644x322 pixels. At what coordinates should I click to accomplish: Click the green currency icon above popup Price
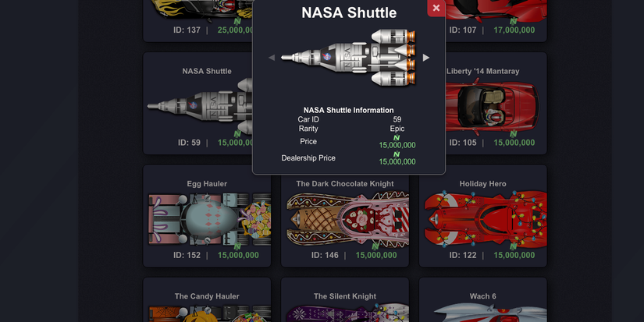coord(397,138)
